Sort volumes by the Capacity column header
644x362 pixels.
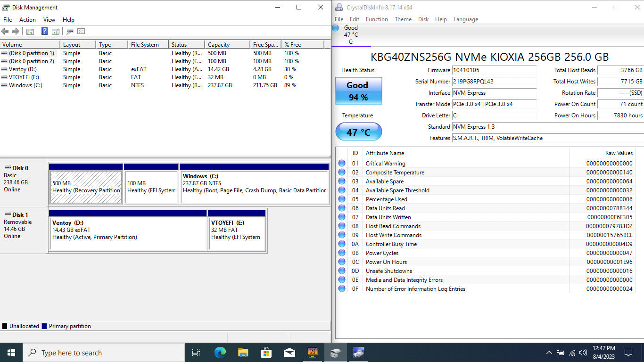tap(227, 45)
